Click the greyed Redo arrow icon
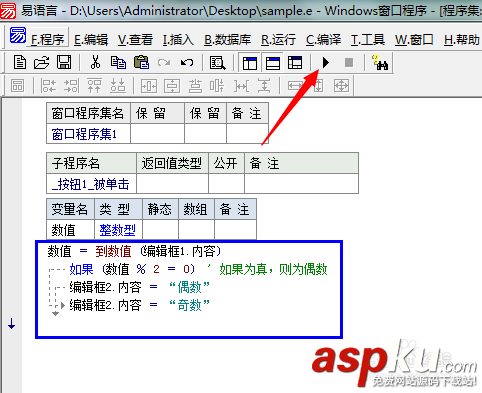482x393 pixels. tap(164, 62)
